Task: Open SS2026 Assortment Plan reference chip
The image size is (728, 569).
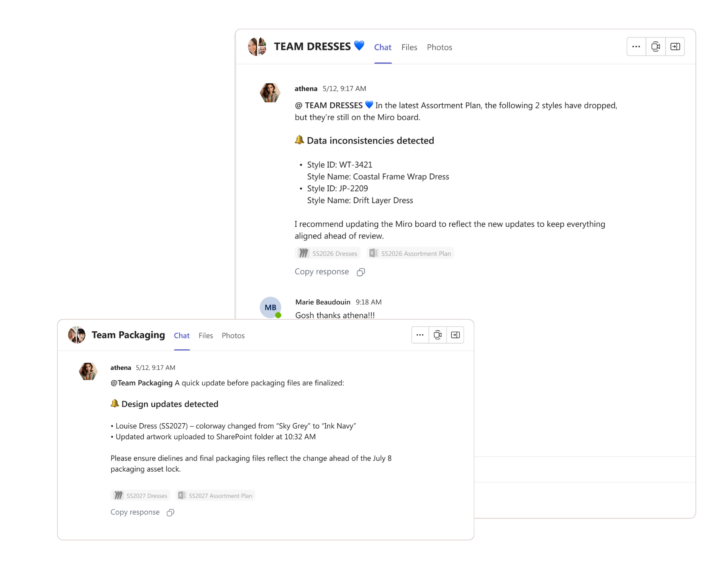Action: pos(410,253)
